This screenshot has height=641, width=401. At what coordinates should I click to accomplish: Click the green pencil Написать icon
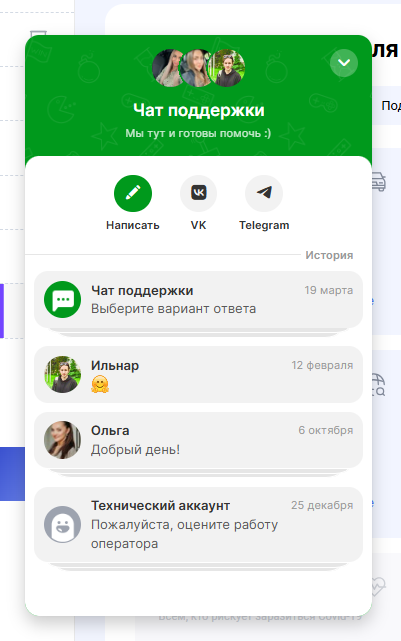133,193
